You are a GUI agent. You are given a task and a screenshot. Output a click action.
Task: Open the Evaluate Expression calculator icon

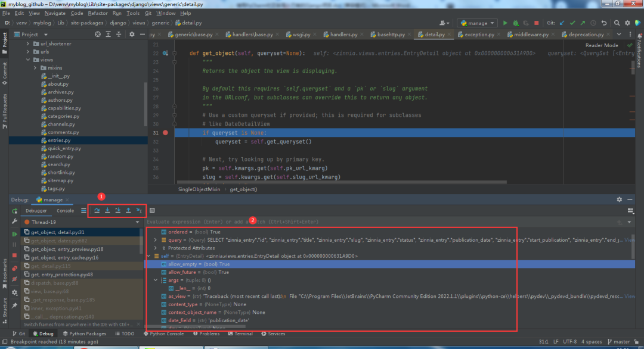152,210
